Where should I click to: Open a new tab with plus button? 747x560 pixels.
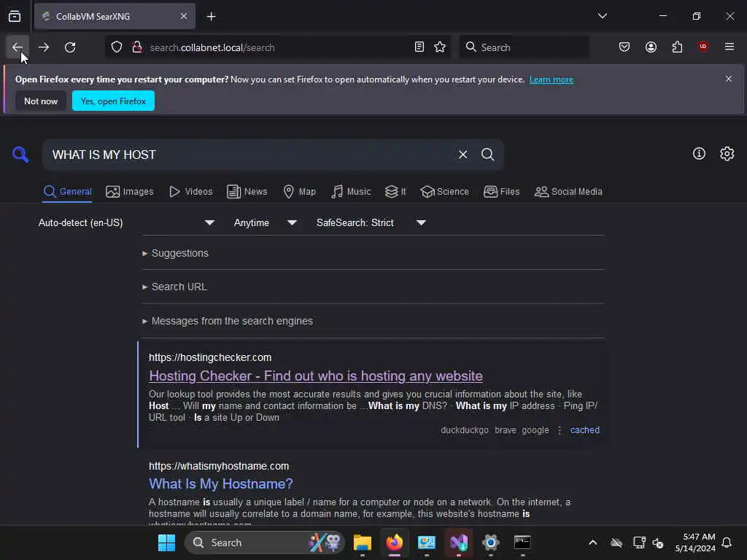point(211,17)
